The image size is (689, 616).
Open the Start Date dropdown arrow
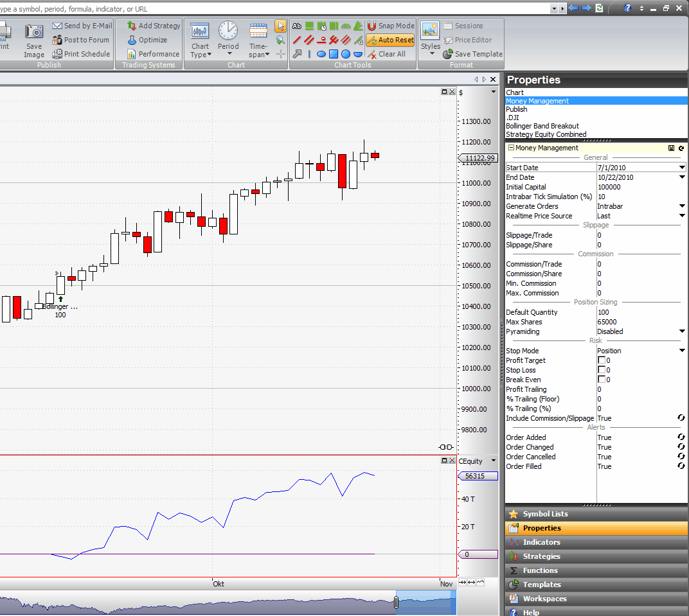pos(682,168)
